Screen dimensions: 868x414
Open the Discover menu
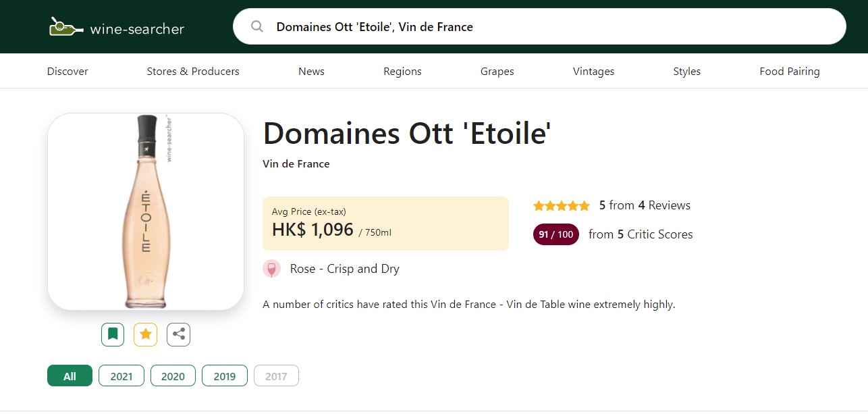pyautogui.click(x=67, y=72)
